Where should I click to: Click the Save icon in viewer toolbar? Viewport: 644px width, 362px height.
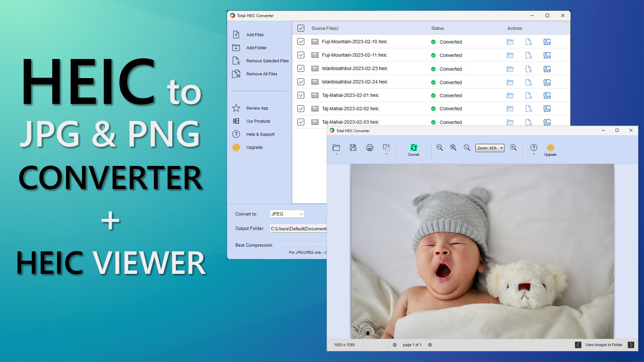[353, 147]
